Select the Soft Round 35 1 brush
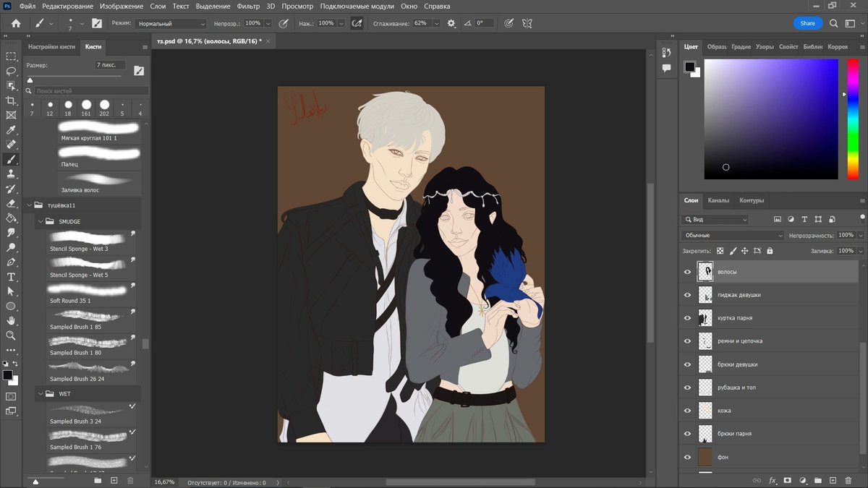Screen dimensions: 868x488 tap(93, 294)
